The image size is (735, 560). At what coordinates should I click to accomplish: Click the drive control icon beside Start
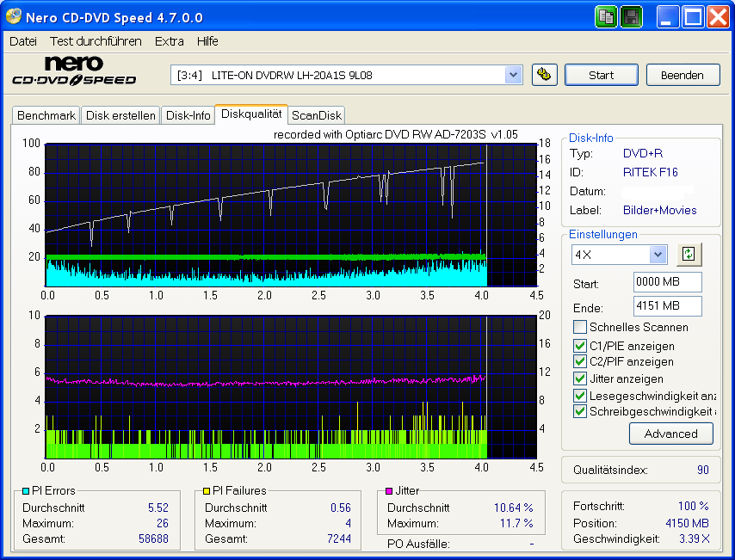coord(544,75)
